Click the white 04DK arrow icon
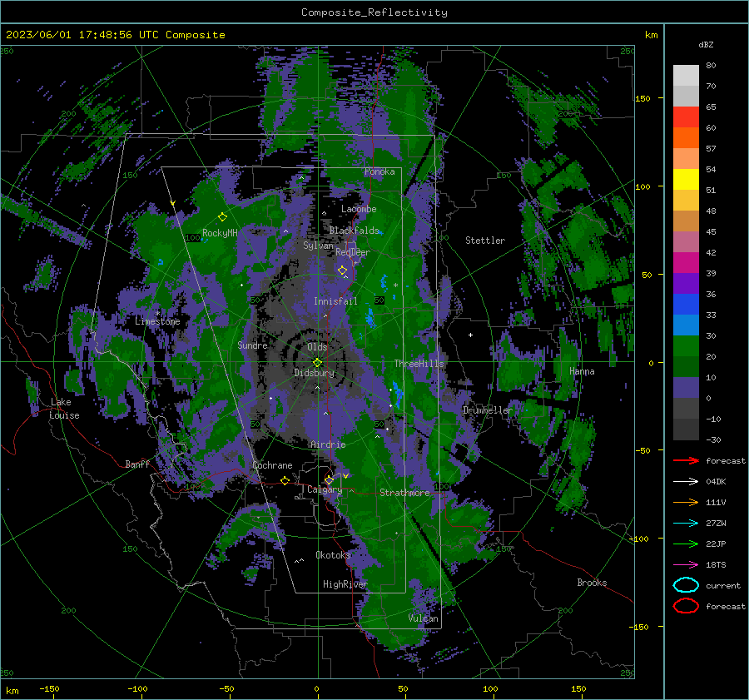Viewport: 749px width, 700px height. [x=686, y=481]
